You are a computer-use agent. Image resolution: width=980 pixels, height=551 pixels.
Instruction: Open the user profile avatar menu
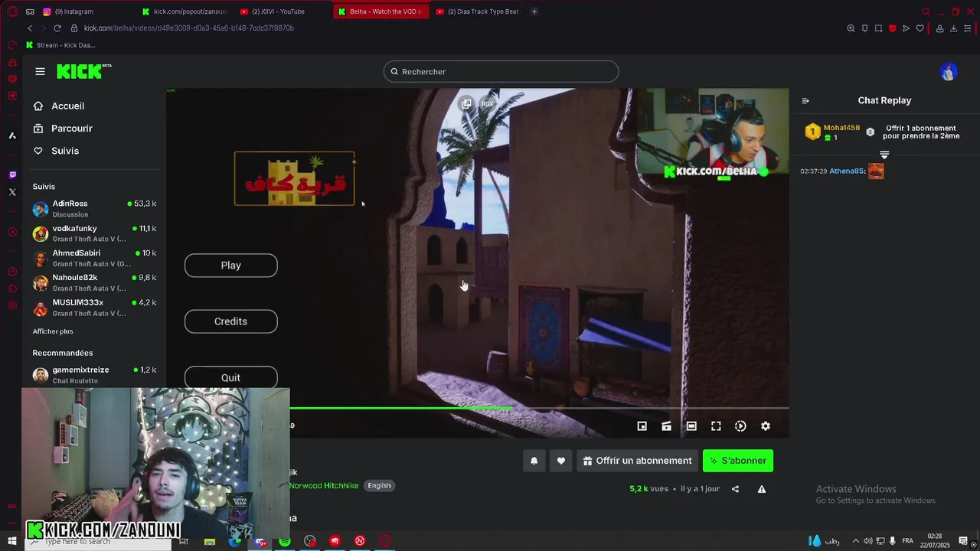tap(949, 72)
